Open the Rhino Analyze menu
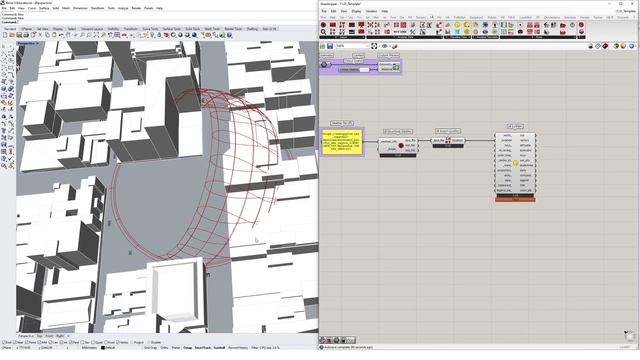Viewport: 640px width, 360px height. click(x=123, y=8)
